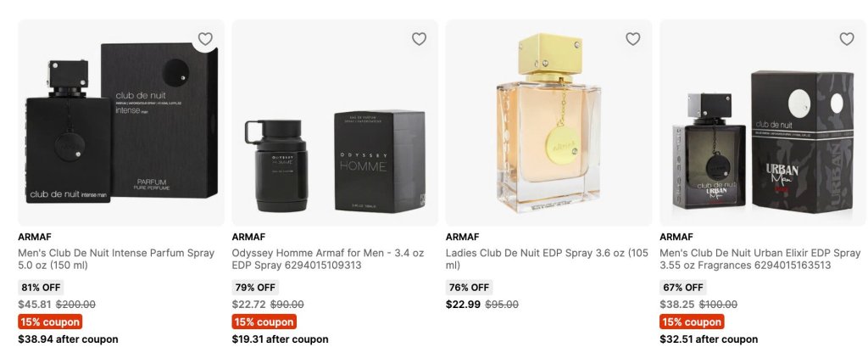The height and width of the screenshot is (364, 868).
Task: Select Ladies Club De Nuit EDP Spray title
Action: coord(547,259)
